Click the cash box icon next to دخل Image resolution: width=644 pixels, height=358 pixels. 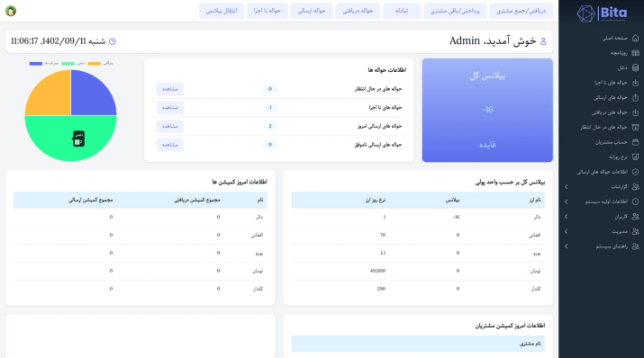click(635, 67)
